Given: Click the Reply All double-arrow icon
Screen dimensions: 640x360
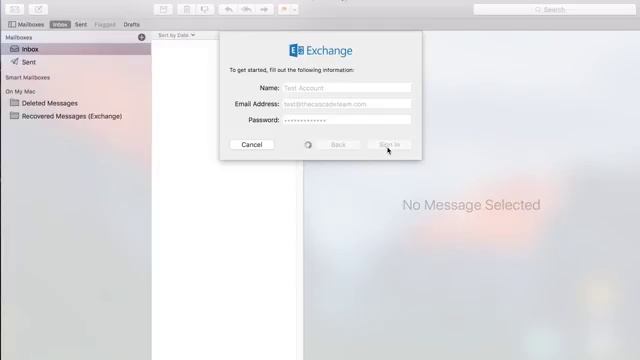Looking at the screenshot, I should tap(246, 9).
